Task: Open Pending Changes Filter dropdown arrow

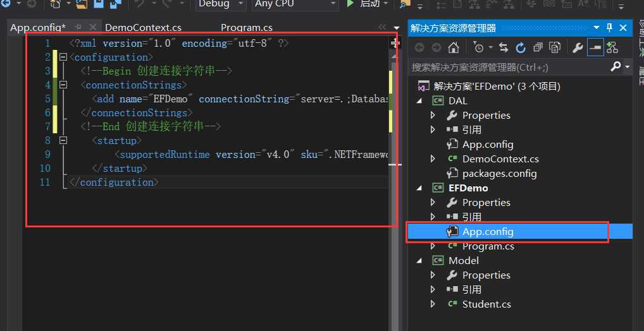Action: (490, 48)
